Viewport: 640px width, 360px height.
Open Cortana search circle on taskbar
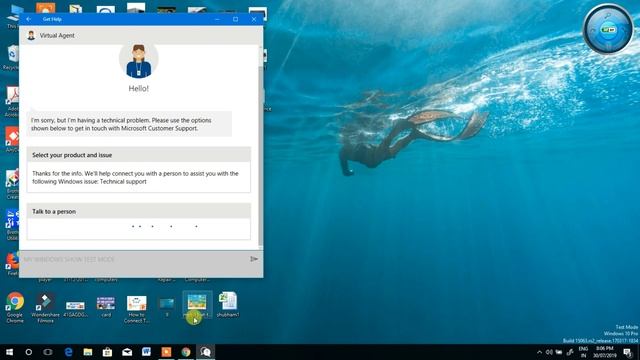click(29, 352)
